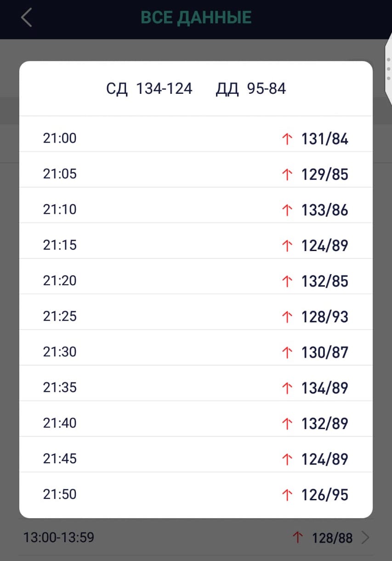Click the ВСЕ ДАННЫЕ header title
The height and width of the screenshot is (561, 392).
[x=196, y=18]
